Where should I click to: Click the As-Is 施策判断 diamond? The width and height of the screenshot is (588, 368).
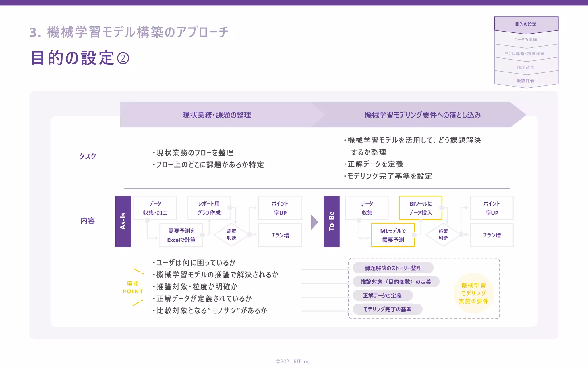[x=231, y=235]
